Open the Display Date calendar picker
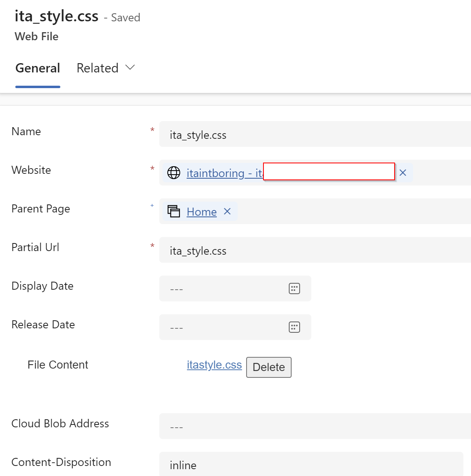This screenshot has height=476, width=471. click(294, 288)
